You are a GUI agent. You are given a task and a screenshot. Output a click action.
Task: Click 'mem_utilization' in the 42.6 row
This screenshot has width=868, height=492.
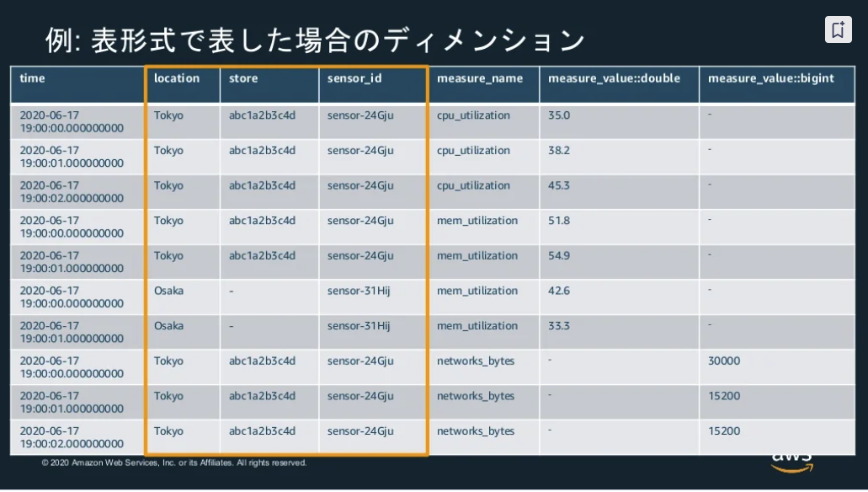pos(477,291)
